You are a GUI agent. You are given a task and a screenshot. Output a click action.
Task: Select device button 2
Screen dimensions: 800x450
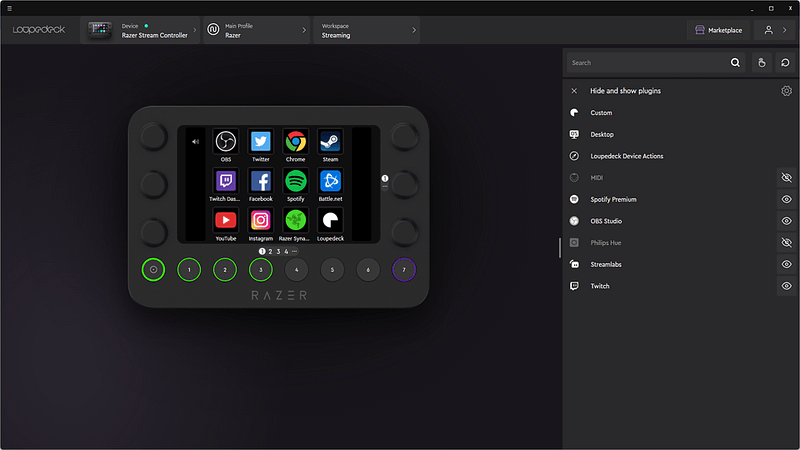coord(224,269)
